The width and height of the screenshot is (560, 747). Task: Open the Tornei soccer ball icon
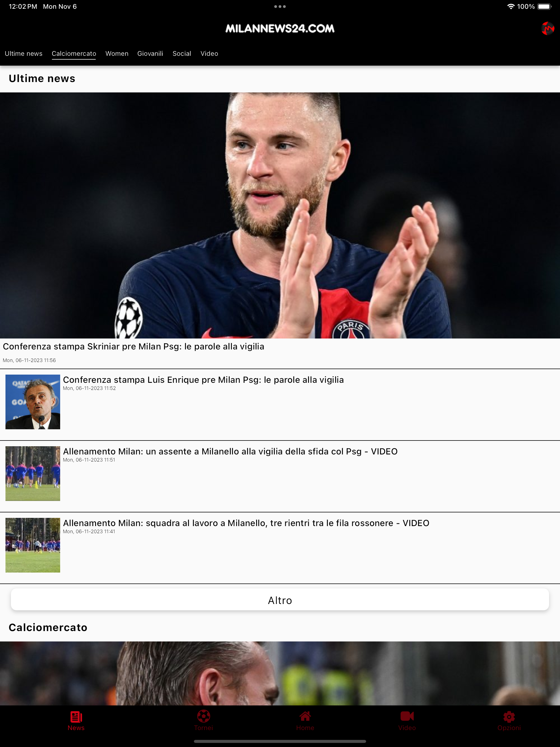[x=204, y=716]
